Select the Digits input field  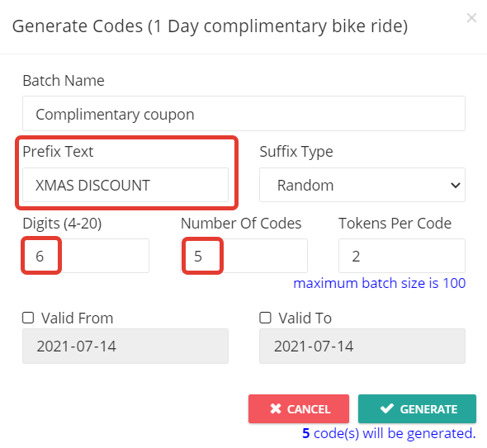(86, 256)
